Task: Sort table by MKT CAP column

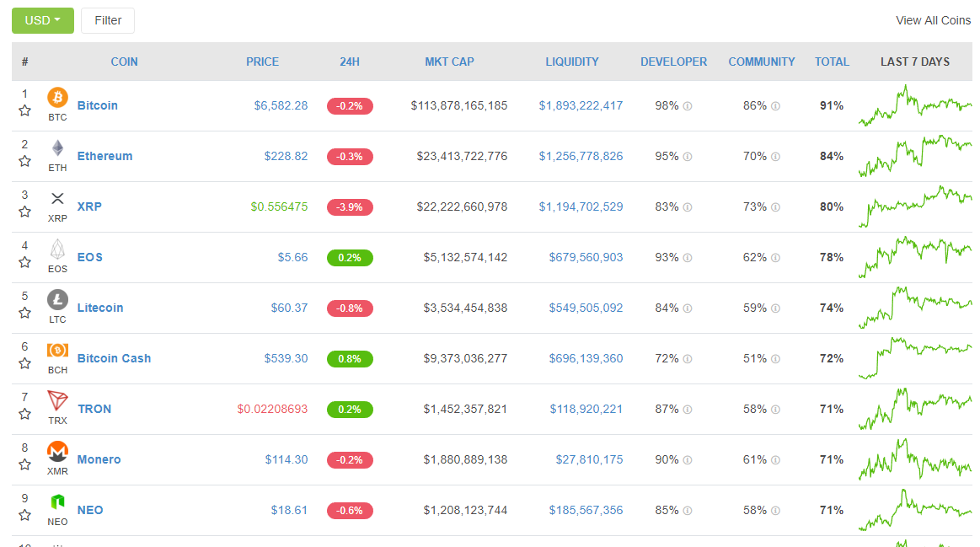Action: coord(449,62)
